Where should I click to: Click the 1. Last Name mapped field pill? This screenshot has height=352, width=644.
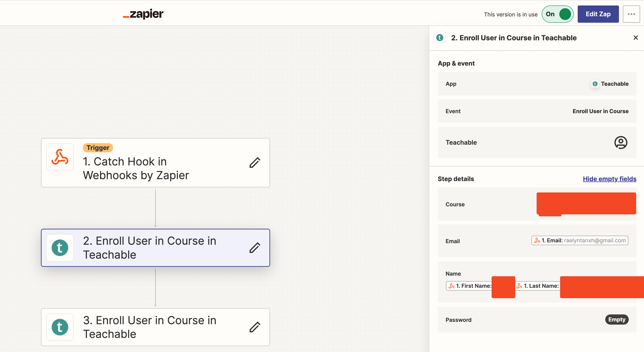click(x=538, y=286)
